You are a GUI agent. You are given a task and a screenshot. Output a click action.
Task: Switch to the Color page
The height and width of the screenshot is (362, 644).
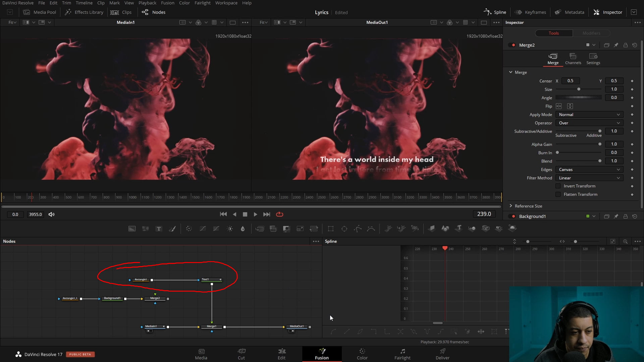[362, 354]
